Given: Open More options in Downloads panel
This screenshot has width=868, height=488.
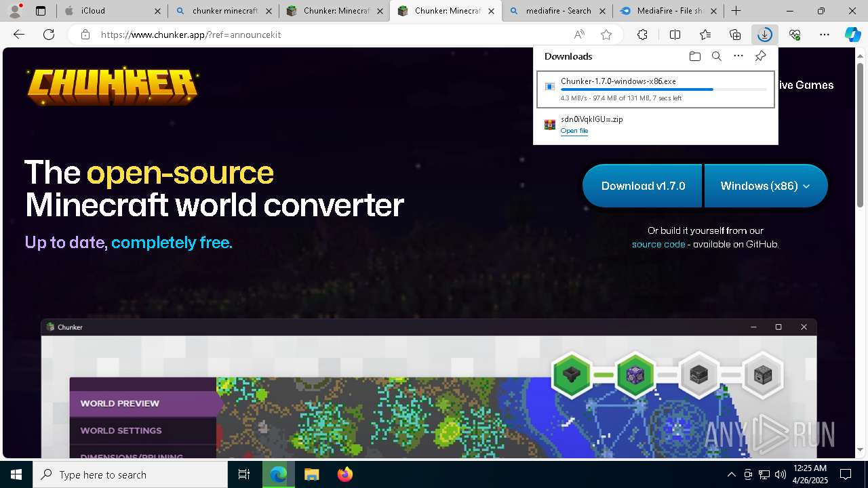Looking at the screenshot, I should [738, 56].
